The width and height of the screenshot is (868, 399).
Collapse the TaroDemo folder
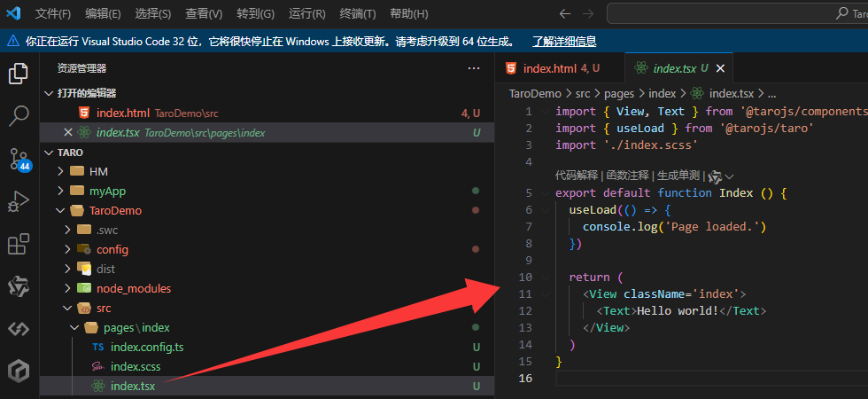[61, 211]
